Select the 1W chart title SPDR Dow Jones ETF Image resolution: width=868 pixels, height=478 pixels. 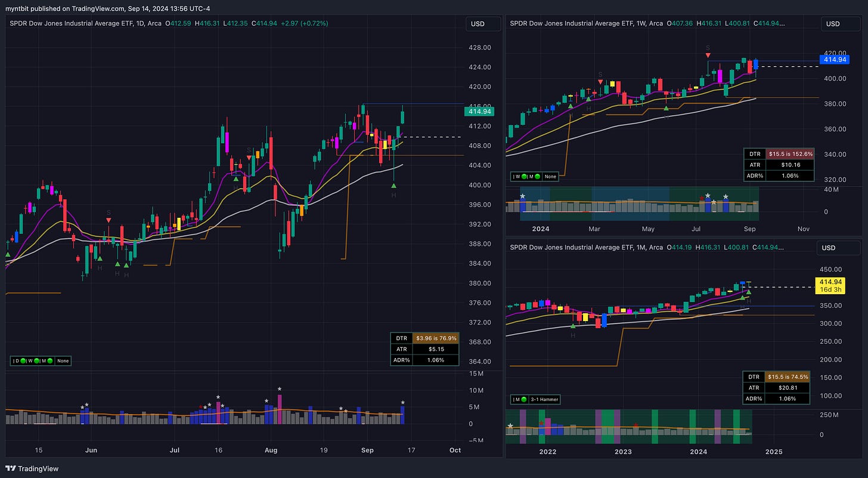click(x=587, y=24)
